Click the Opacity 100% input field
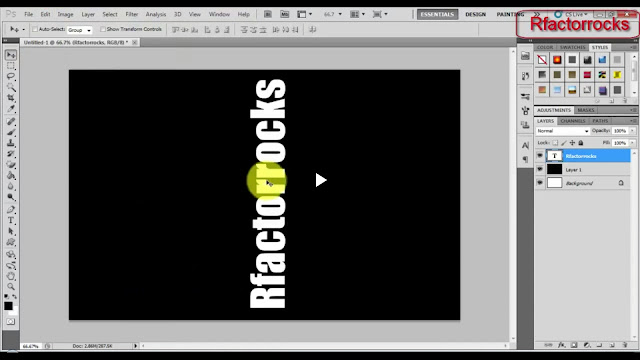This screenshot has height=360, width=640. click(620, 131)
